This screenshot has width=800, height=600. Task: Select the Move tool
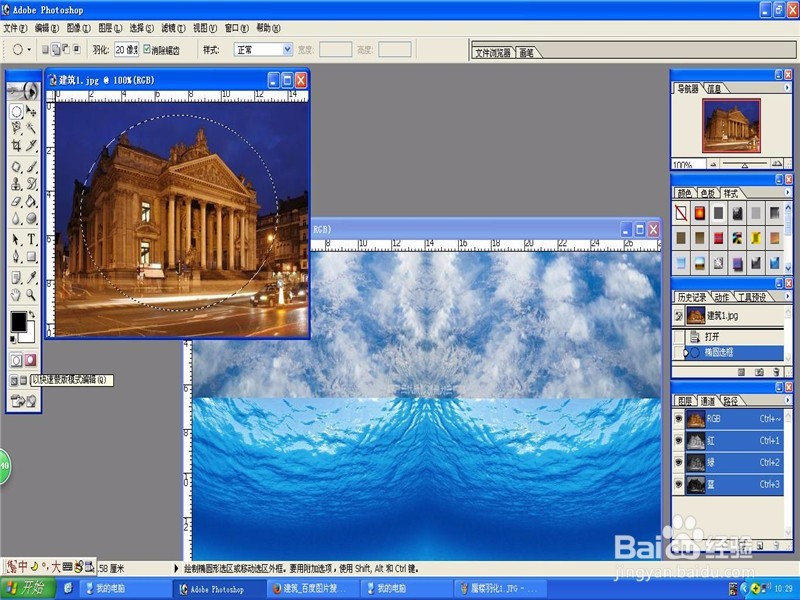pos(31,111)
